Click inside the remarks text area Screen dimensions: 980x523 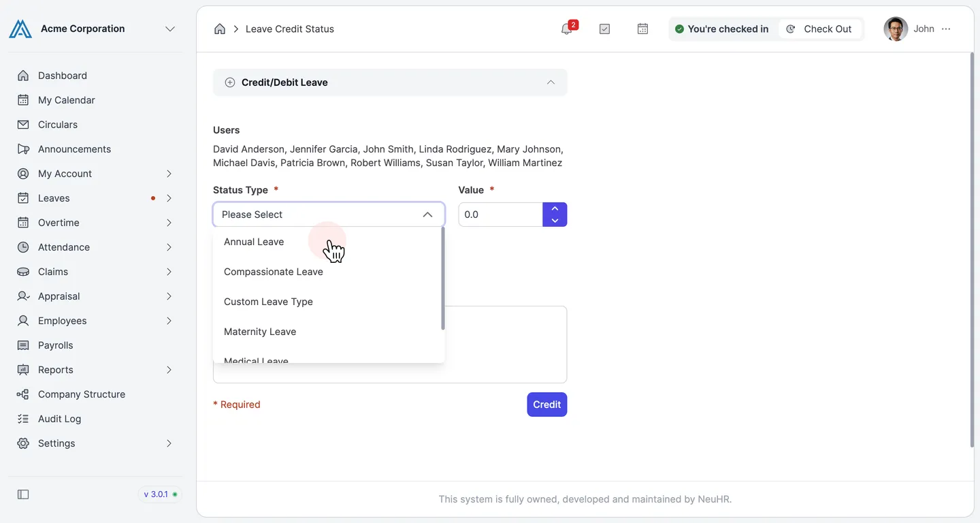(390, 345)
